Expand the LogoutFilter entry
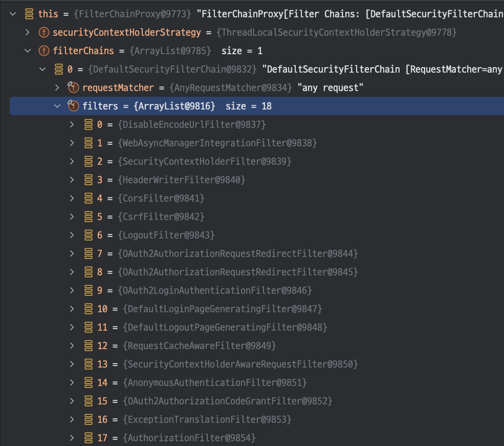This screenshot has height=446, width=504. (x=72, y=235)
